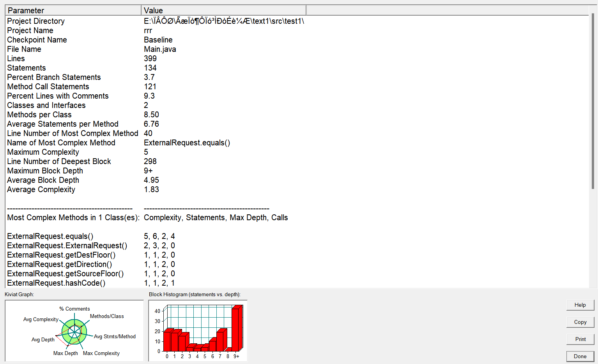Click the Avg Stmts/Method label in Kiviat graph

(x=115, y=336)
